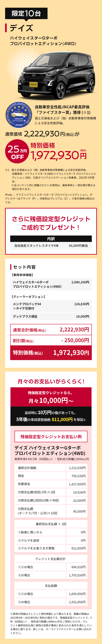The height and width of the screenshot is (644, 102).
Task: Click the 残価設定型クレジットお支払い例 boxed title
Action: point(51,436)
